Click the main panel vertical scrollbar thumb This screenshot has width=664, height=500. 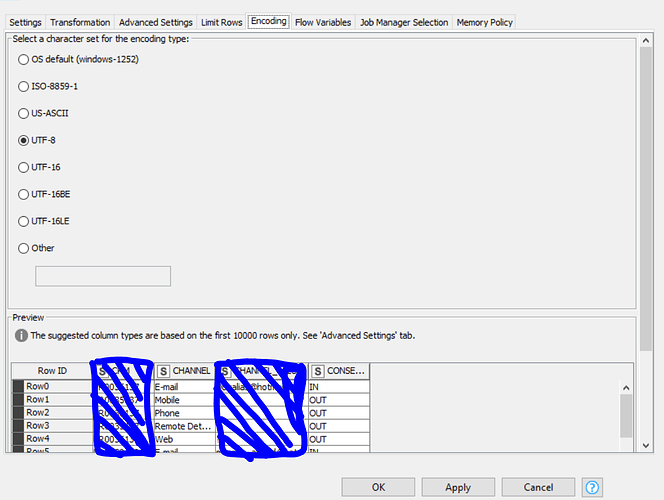pyautogui.click(x=646, y=199)
